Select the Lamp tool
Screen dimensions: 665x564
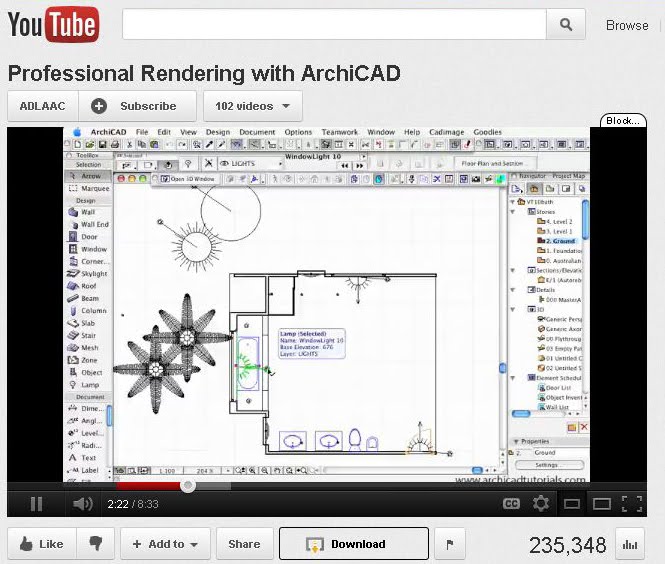[84, 385]
